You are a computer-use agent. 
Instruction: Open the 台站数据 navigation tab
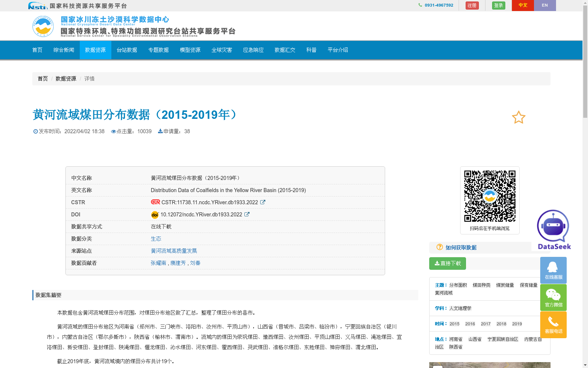(x=127, y=50)
